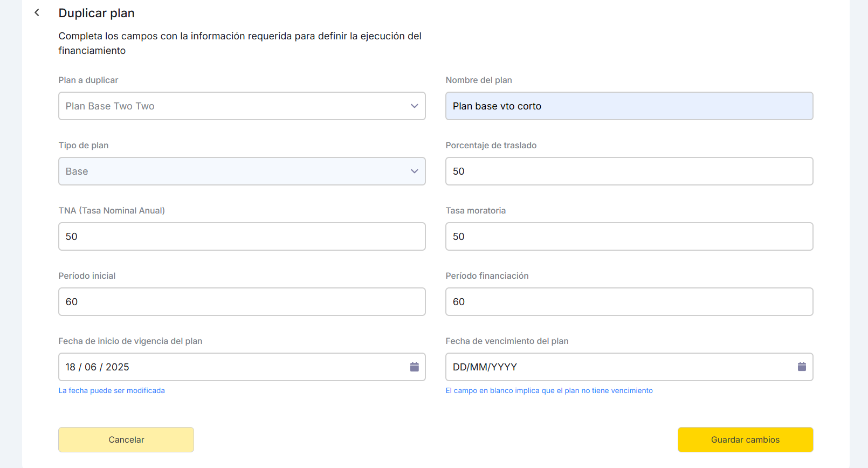Screen dimensions: 868x468
Task: Select the year 2025 in start date
Action: 118,367
